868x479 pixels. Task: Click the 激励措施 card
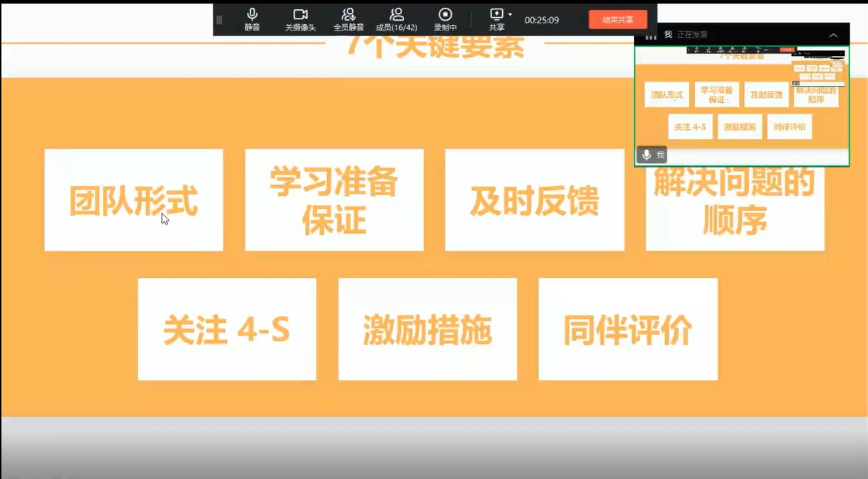[x=428, y=329]
